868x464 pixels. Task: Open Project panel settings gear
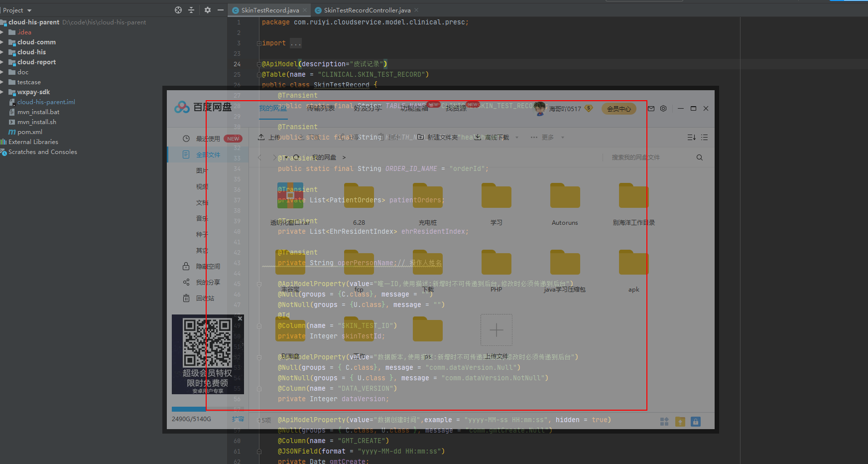click(x=208, y=10)
